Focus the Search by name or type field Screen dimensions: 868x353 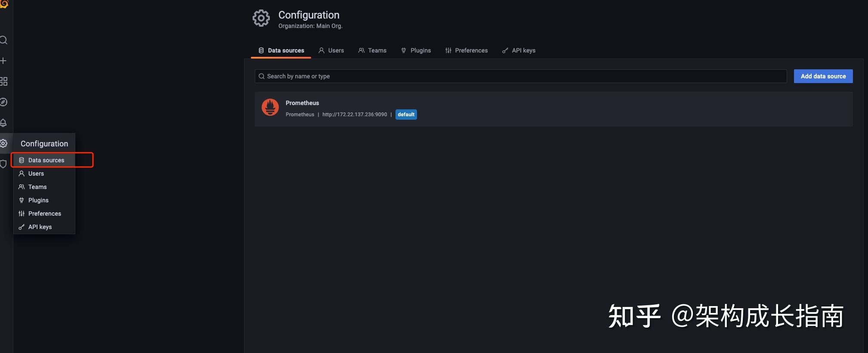click(521, 76)
